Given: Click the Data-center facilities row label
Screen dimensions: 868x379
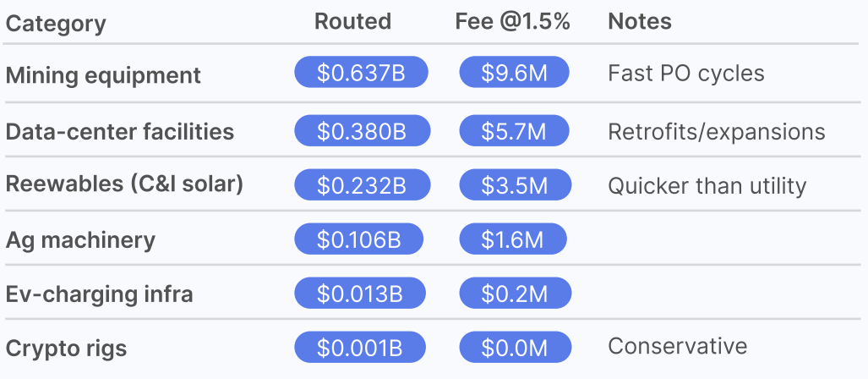Looking at the screenshot, I should [119, 131].
